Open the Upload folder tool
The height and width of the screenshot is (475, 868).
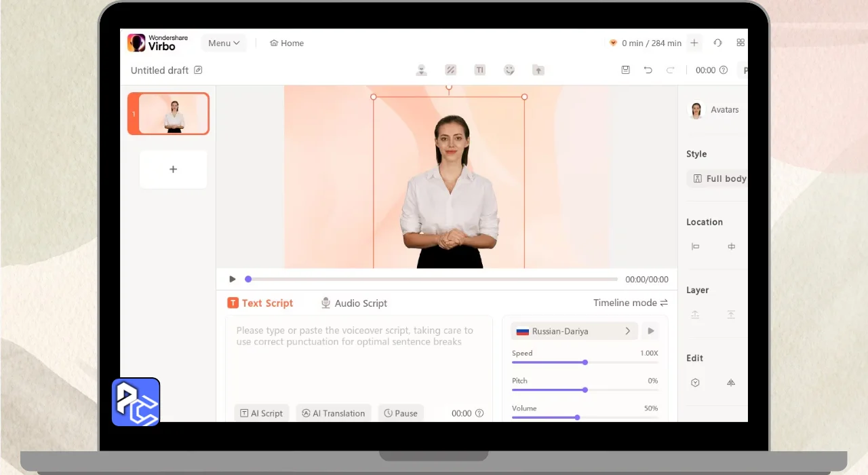(x=538, y=70)
